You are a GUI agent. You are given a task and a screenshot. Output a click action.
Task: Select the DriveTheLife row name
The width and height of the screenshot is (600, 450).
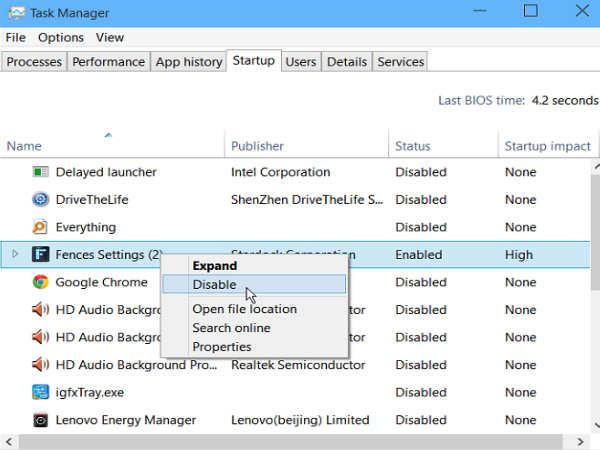point(92,199)
